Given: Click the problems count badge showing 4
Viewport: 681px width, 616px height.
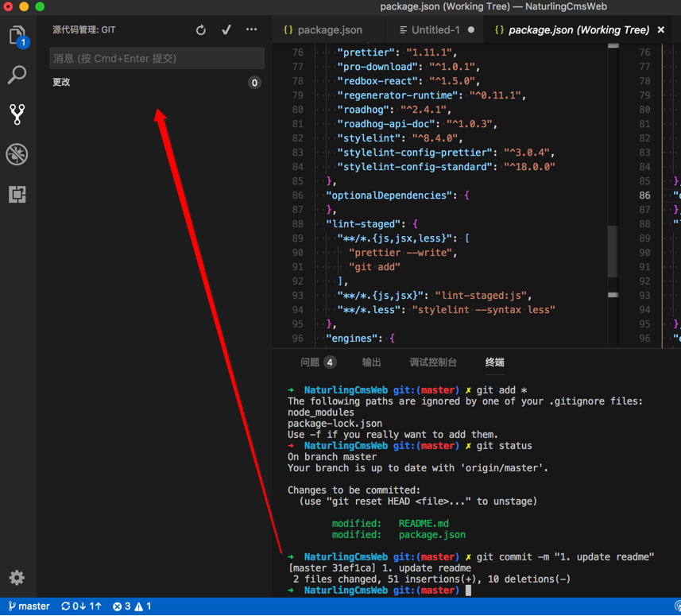Looking at the screenshot, I should (330, 362).
